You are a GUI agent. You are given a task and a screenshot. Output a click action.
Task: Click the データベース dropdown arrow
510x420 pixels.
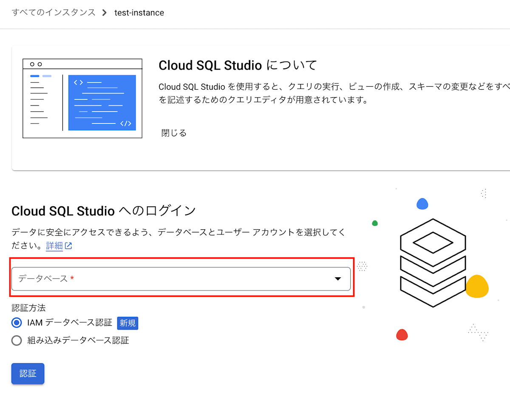tap(338, 279)
